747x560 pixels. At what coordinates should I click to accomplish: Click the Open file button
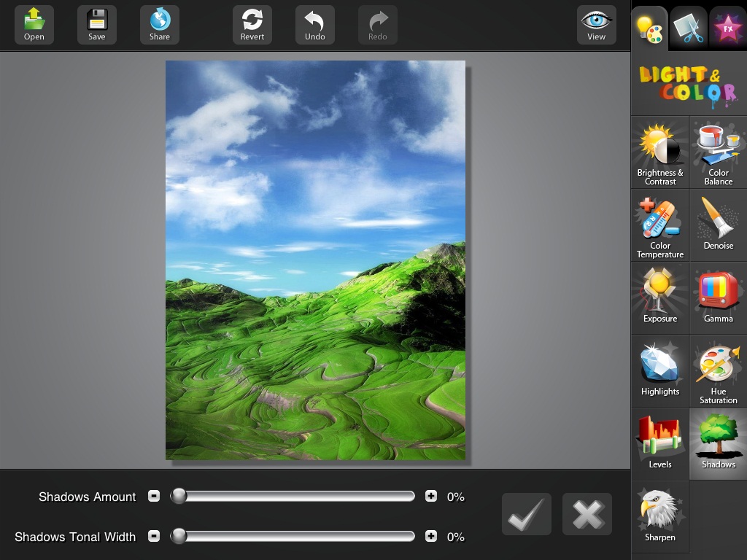[x=34, y=25]
